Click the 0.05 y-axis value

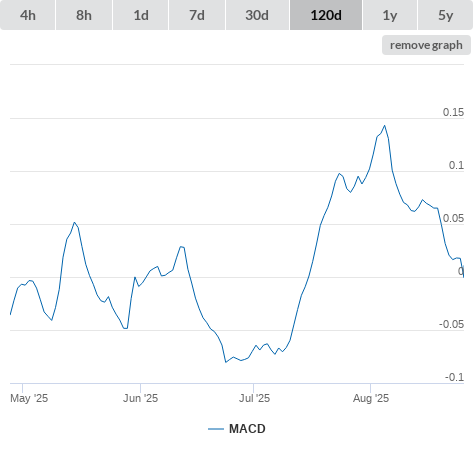(x=453, y=218)
